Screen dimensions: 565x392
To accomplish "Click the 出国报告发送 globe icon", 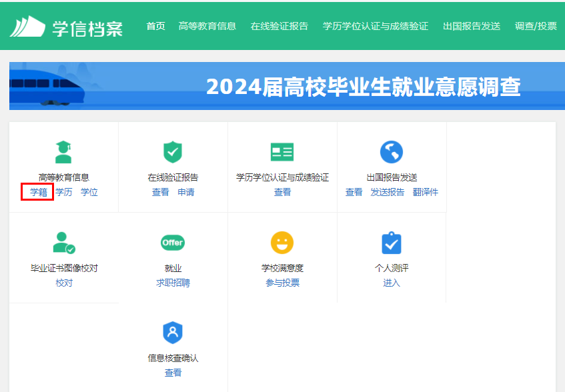I will [392, 152].
